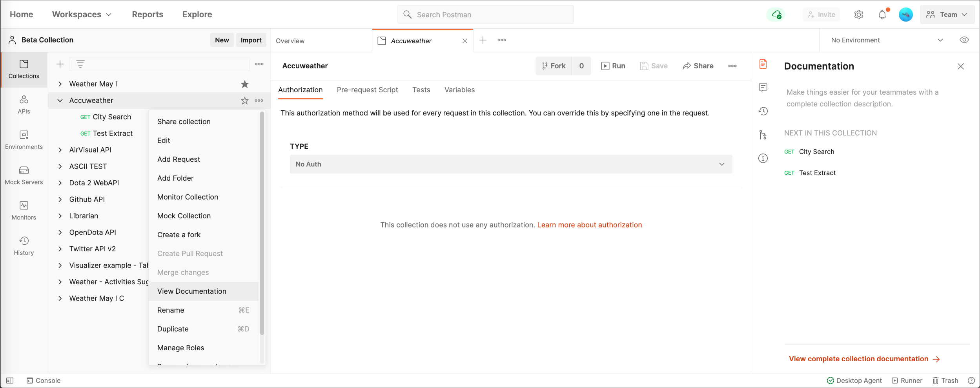
Task: Choose Monitor Collection in context menu
Action: [204, 197]
